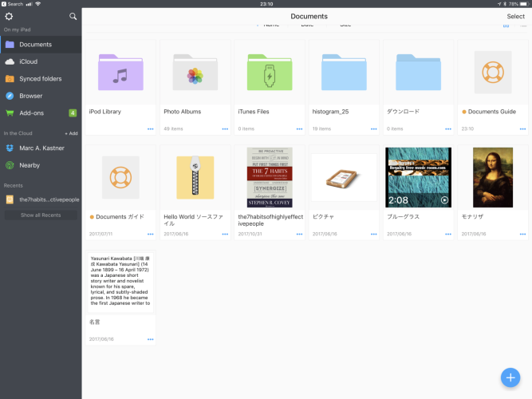Open Synced folders in the sidebar
Image resolution: width=532 pixels, height=399 pixels.
[x=40, y=79]
